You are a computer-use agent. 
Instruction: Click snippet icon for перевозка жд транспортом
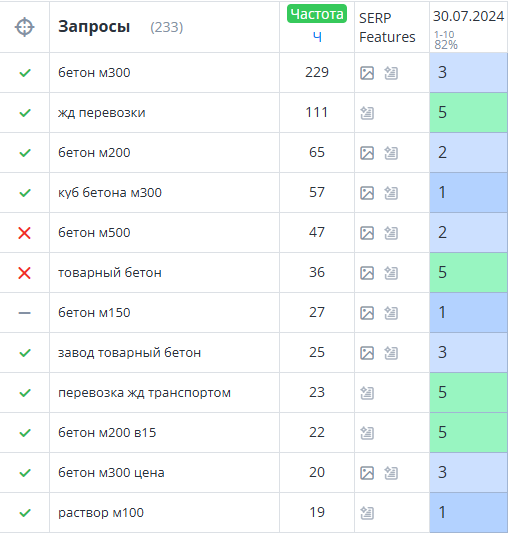click(367, 393)
